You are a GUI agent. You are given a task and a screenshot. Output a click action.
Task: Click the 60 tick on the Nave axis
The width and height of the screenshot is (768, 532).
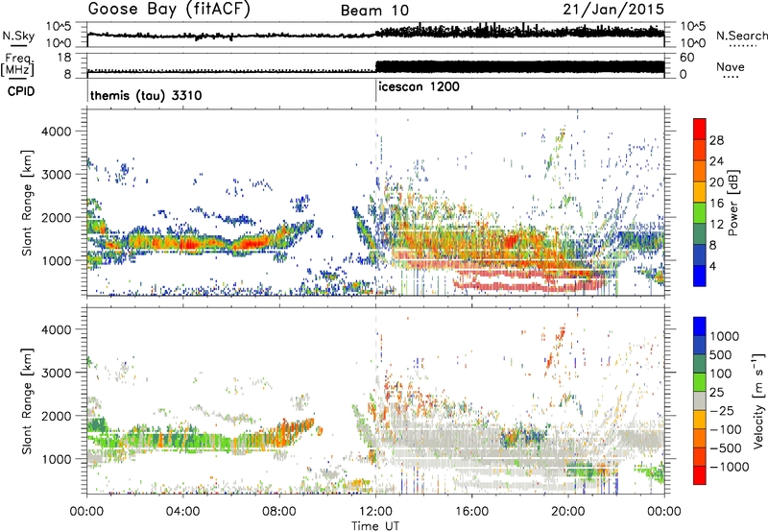[686, 58]
